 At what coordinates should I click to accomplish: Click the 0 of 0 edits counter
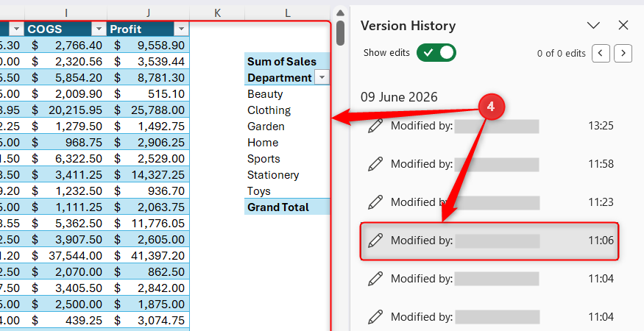[x=561, y=54]
